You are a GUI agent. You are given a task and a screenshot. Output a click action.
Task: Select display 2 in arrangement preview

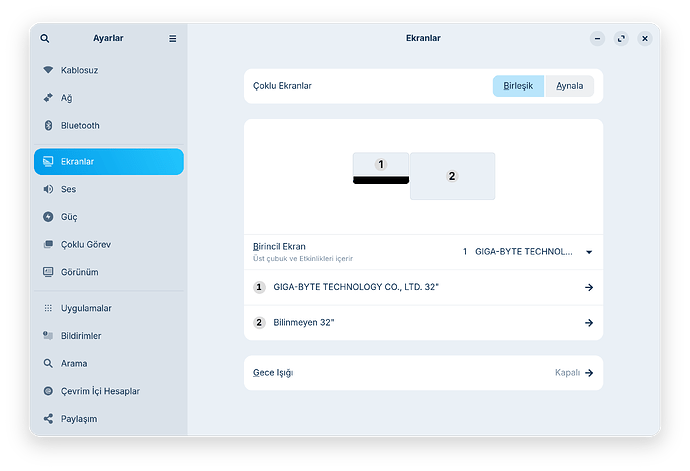(x=452, y=176)
